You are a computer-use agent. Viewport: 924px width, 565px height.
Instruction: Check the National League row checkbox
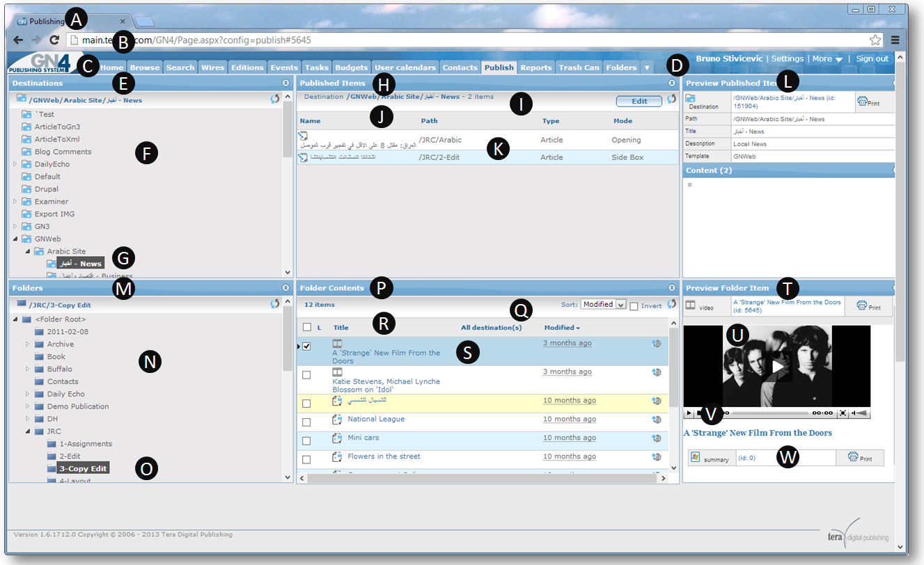(x=306, y=422)
